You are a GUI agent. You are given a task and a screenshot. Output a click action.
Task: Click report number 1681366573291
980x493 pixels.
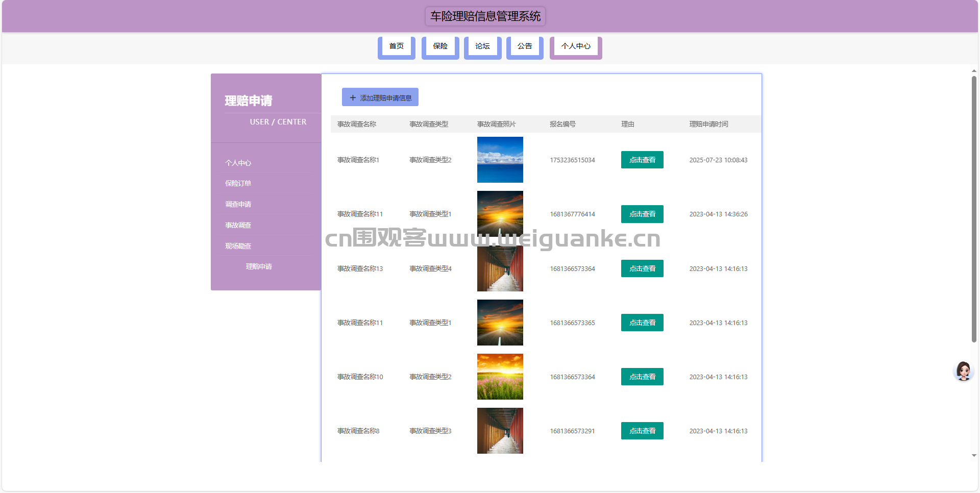point(572,431)
